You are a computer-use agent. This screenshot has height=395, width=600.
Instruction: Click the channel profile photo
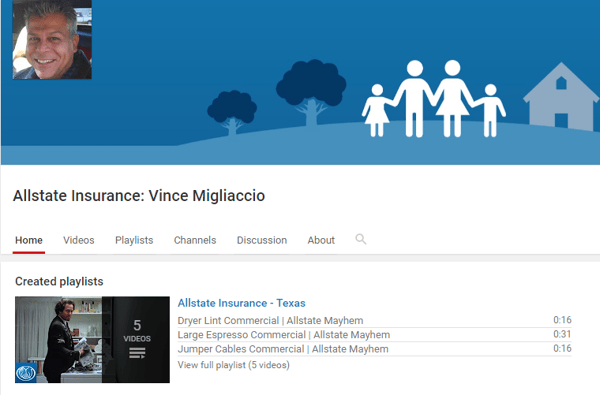pyautogui.click(x=52, y=39)
